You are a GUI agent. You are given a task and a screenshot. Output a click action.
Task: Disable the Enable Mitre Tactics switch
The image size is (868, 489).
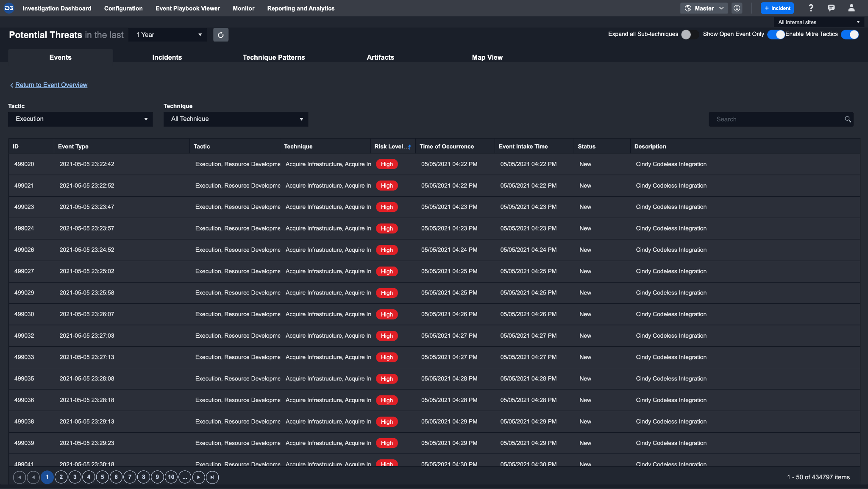pyautogui.click(x=850, y=34)
